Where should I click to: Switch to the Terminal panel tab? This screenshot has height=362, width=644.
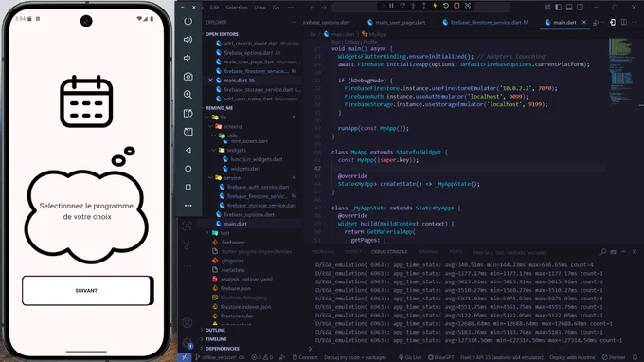(x=428, y=252)
